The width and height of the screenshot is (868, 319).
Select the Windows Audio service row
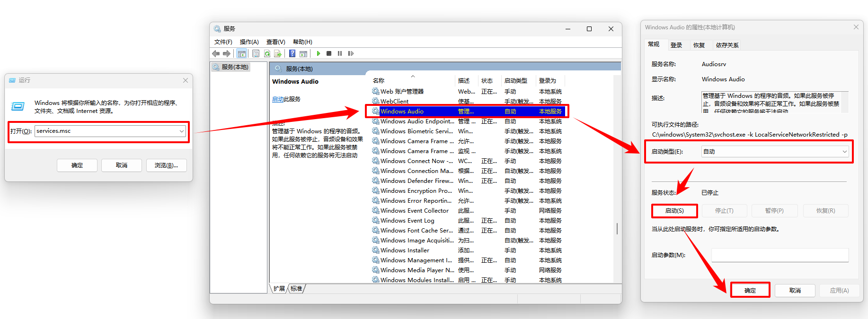468,112
